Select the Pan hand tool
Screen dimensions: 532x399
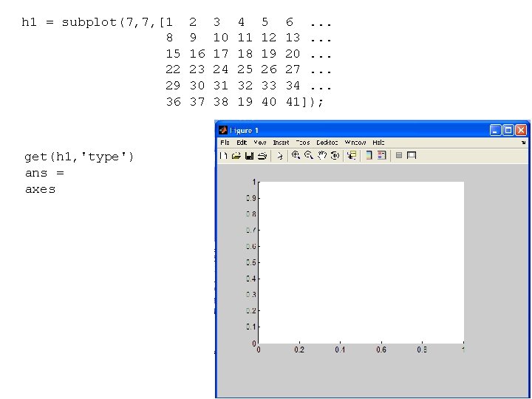322,155
